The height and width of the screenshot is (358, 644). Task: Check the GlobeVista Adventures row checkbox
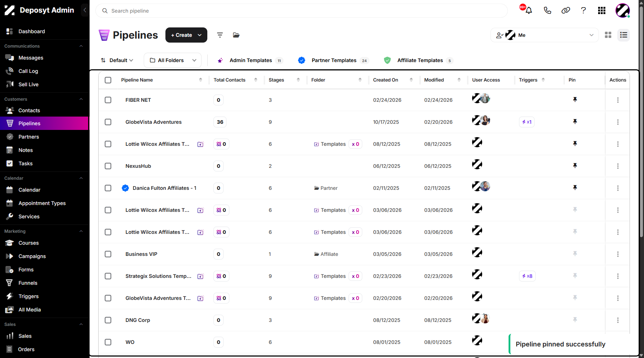[x=108, y=122]
